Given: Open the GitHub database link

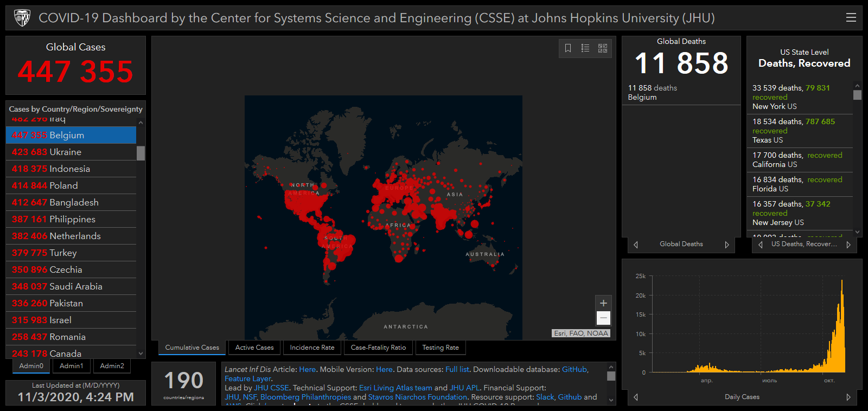Looking at the screenshot, I should point(575,369).
